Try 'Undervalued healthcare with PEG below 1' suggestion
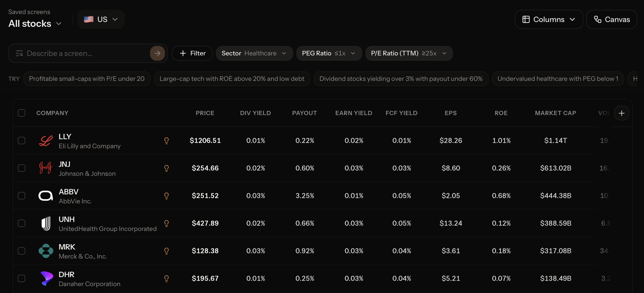Viewport: 644px width, 293px height. pyautogui.click(x=558, y=79)
